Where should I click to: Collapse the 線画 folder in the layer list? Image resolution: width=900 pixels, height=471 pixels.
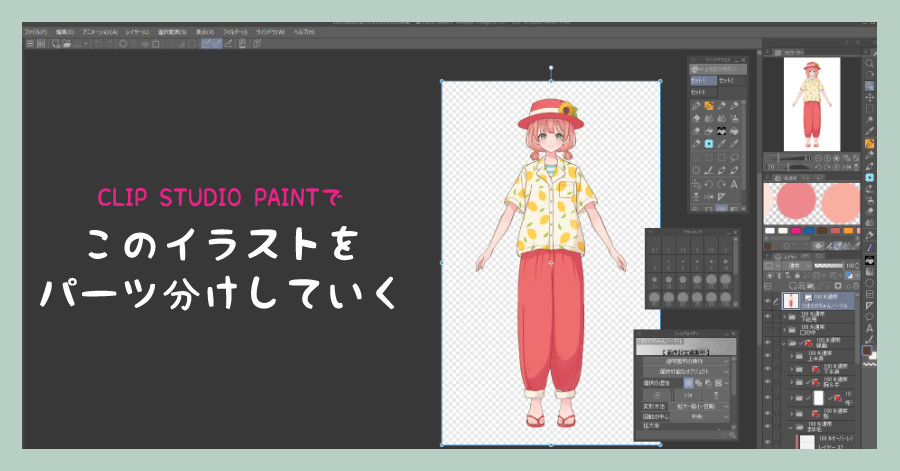tap(782, 343)
